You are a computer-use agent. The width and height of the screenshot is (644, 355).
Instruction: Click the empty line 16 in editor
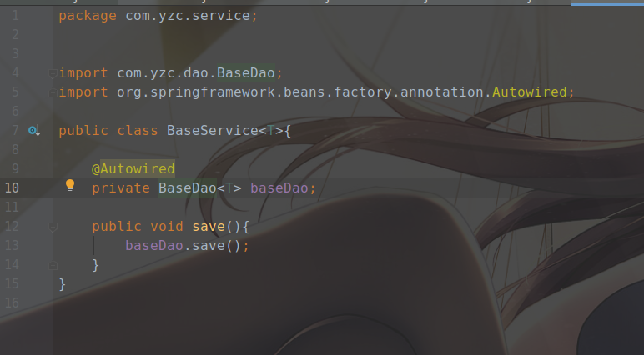pos(349,302)
